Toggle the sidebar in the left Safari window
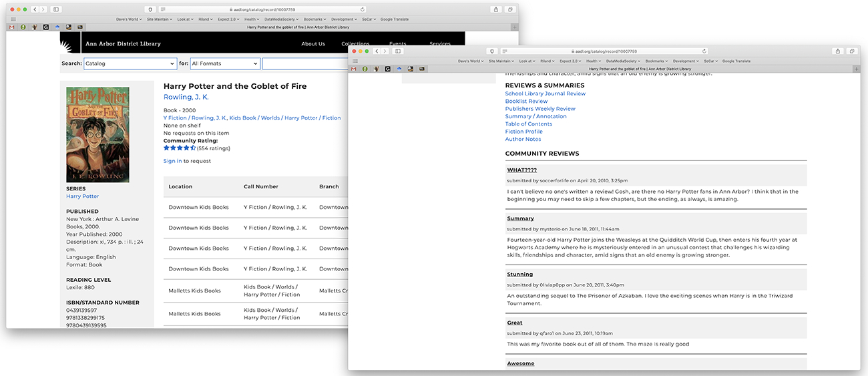This screenshot has height=376, width=868. 56,9
